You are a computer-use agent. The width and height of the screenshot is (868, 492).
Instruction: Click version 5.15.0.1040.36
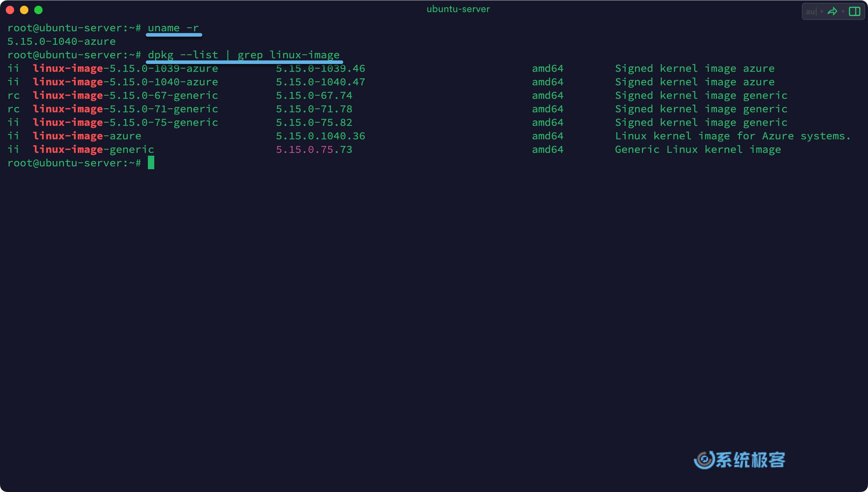321,136
